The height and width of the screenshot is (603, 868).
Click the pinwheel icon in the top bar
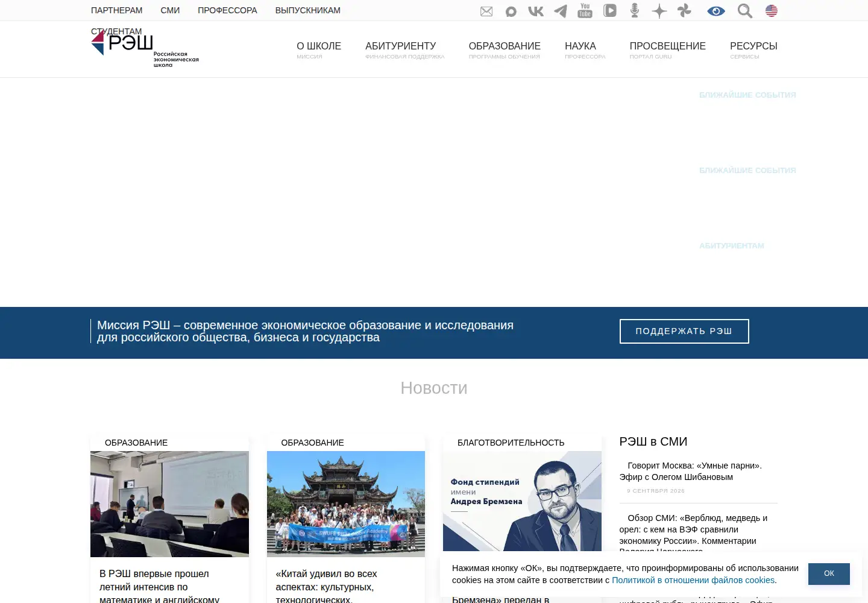coord(684,10)
